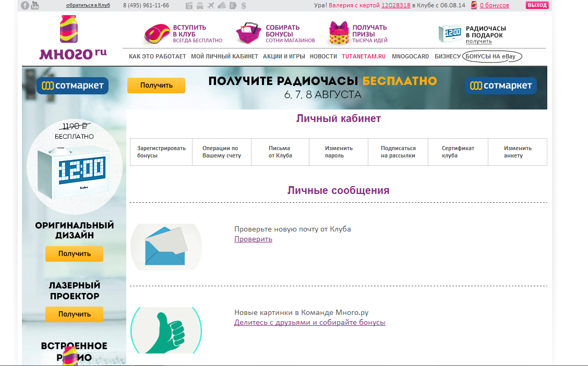
Task: Open Письма от Клуба tab
Action: click(x=280, y=152)
